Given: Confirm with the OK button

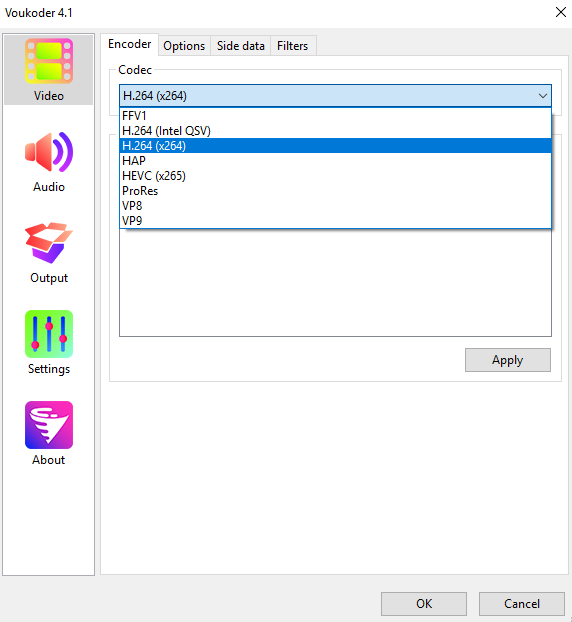Looking at the screenshot, I should (424, 604).
